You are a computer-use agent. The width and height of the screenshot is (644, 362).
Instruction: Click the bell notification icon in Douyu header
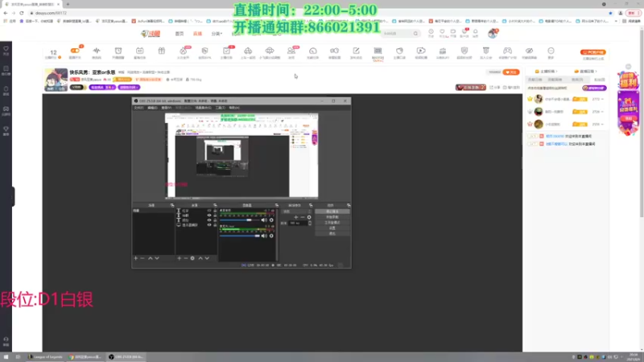click(x=475, y=32)
